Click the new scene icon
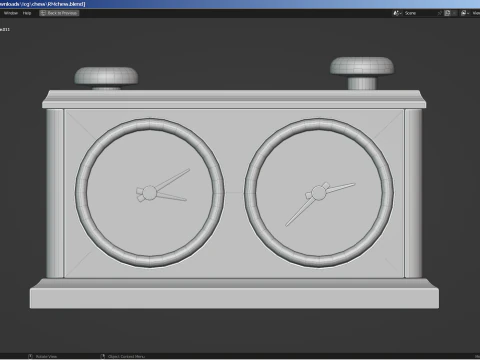 coord(447,13)
